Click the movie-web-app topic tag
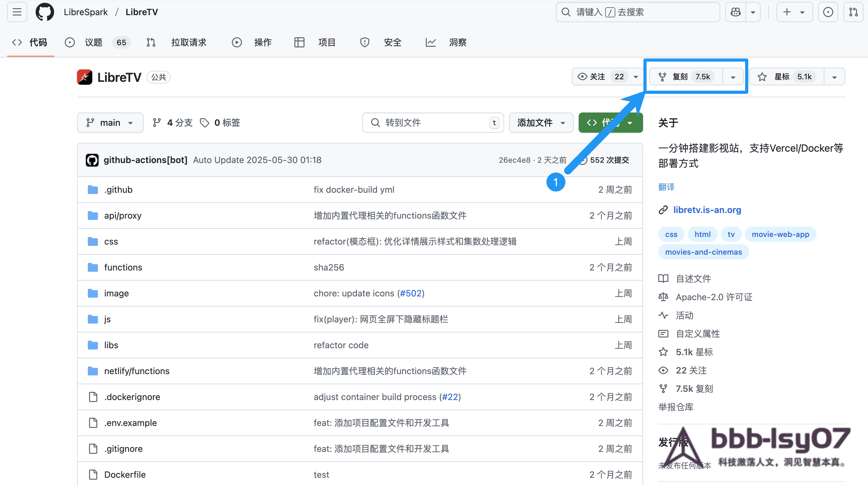This screenshot has height=486, width=868. pos(780,234)
